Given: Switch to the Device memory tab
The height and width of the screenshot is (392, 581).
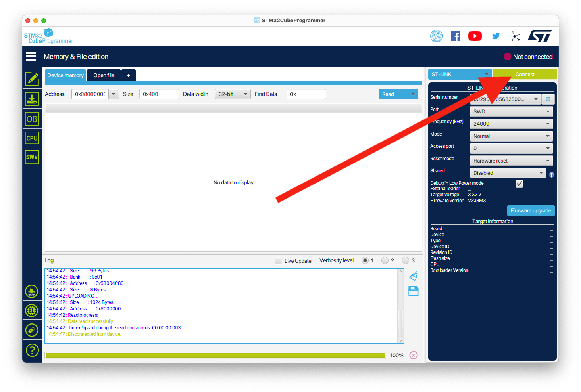Looking at the screenshot, I should [x=65, y=75].
